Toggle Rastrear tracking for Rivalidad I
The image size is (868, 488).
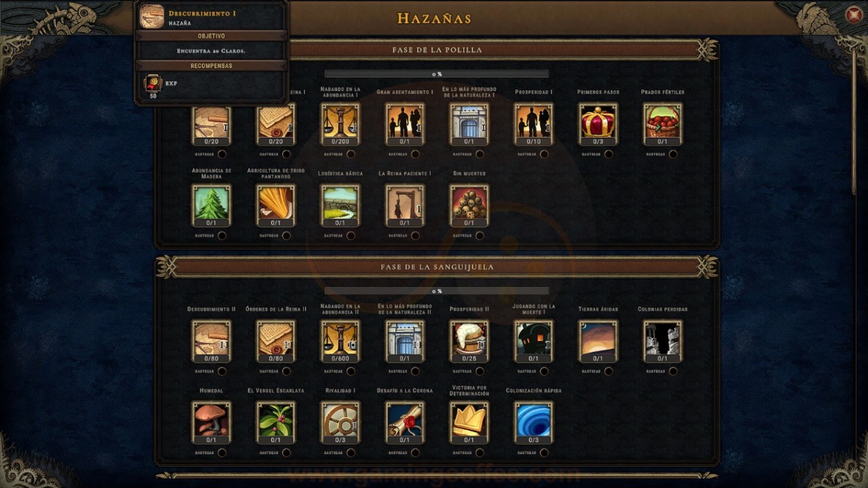click(351, 453)
